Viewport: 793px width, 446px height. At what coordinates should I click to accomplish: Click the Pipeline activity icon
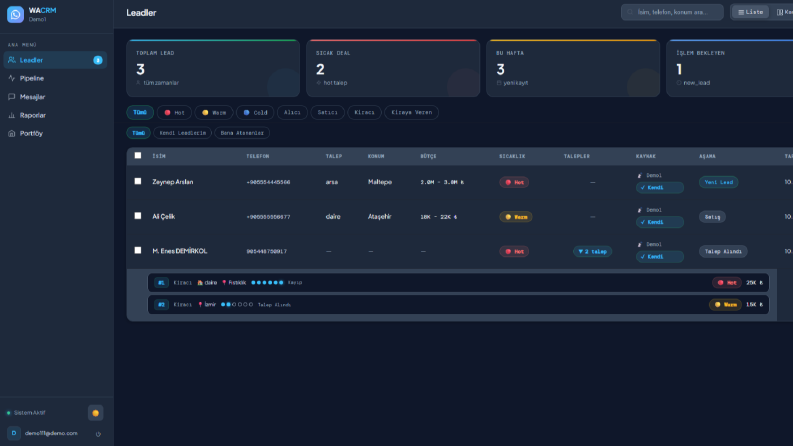(12, 78)
